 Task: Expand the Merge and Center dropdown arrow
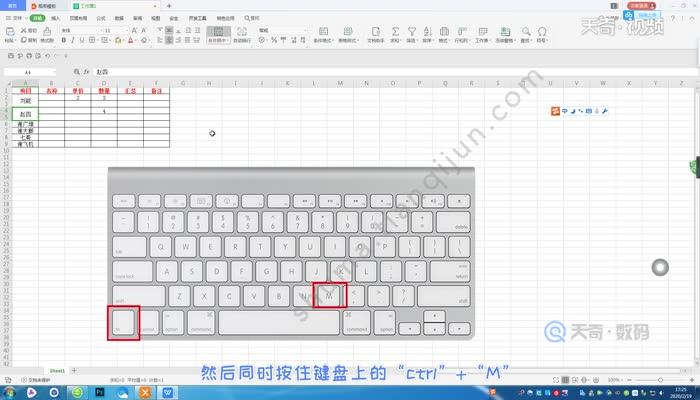tap(229, 41)
